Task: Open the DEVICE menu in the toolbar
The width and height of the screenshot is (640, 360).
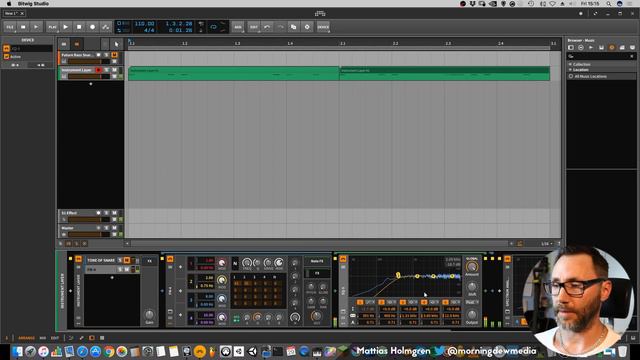Action: [x=323, y=27]
